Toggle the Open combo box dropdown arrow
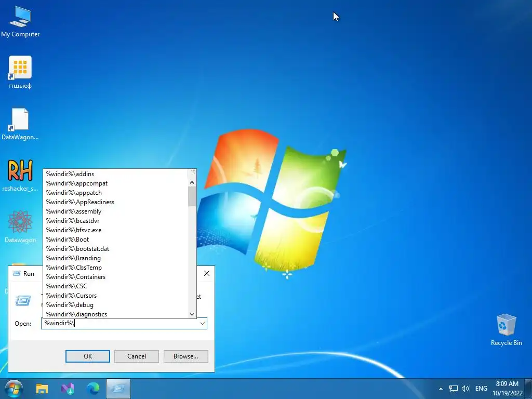The image size is (532, 399). [203, 323]
